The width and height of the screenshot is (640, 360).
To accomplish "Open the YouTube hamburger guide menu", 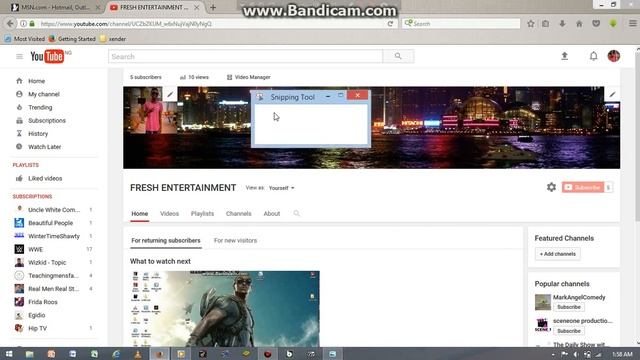I will click(19, 56).
